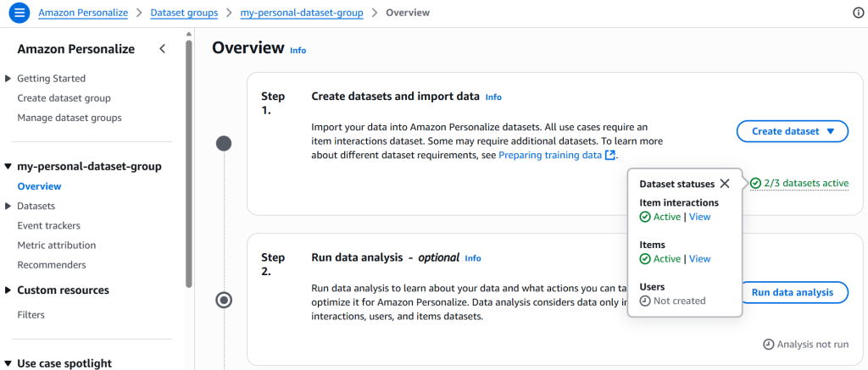Click the Users Not created clock icon

pyautogui.click(x=645, y=301)
